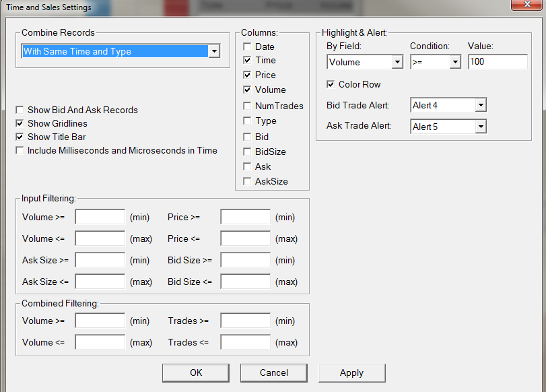Viewport: 546px width, 392px height.
Task: Enable the Type column checkbox
Action: point(247,121)
